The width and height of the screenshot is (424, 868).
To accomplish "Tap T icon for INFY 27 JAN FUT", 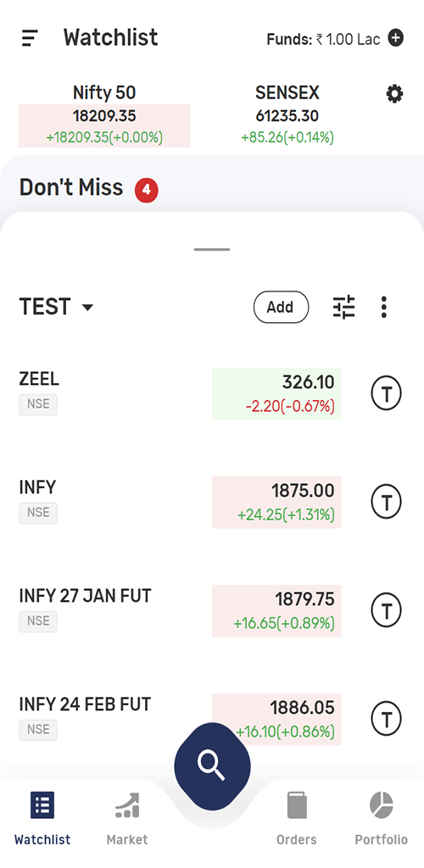I will coord(386,610).
